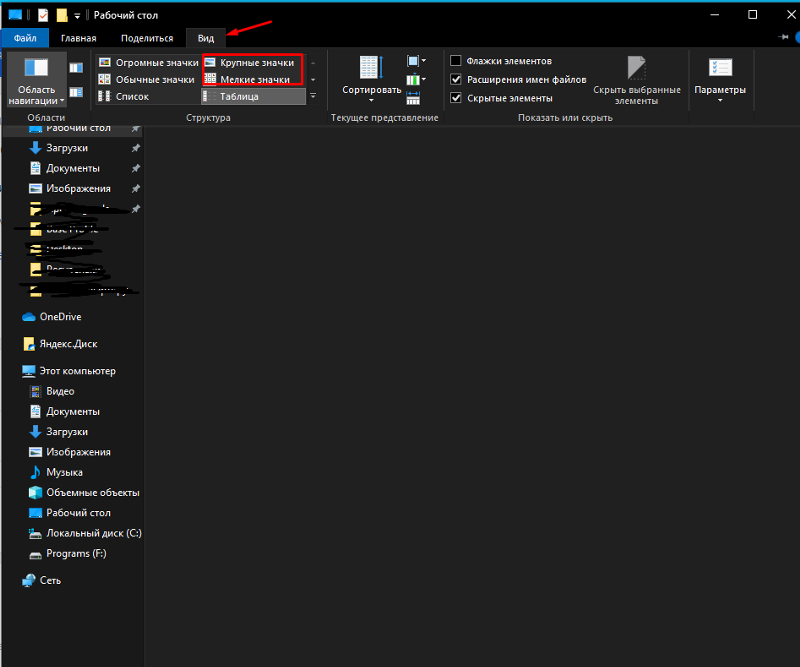Switch to the Поделиться tab
Viewport: 800px width, 667px height.
point(147,38)
